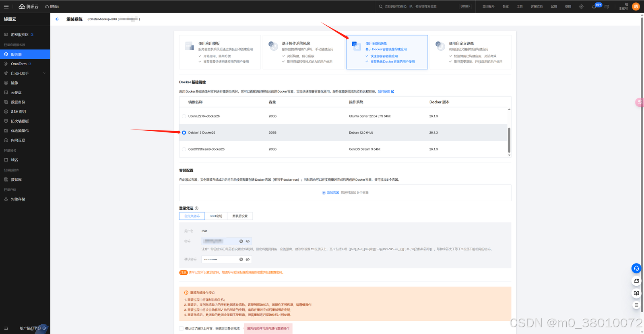
Task: Toggle 密码 visibility eye icon
Action: (x=248, y=241)
